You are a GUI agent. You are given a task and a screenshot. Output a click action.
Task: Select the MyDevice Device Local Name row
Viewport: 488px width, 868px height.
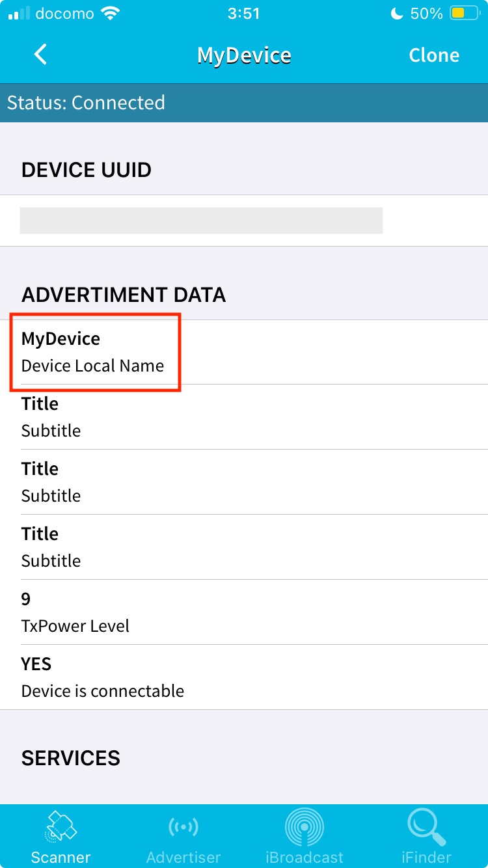244,352
